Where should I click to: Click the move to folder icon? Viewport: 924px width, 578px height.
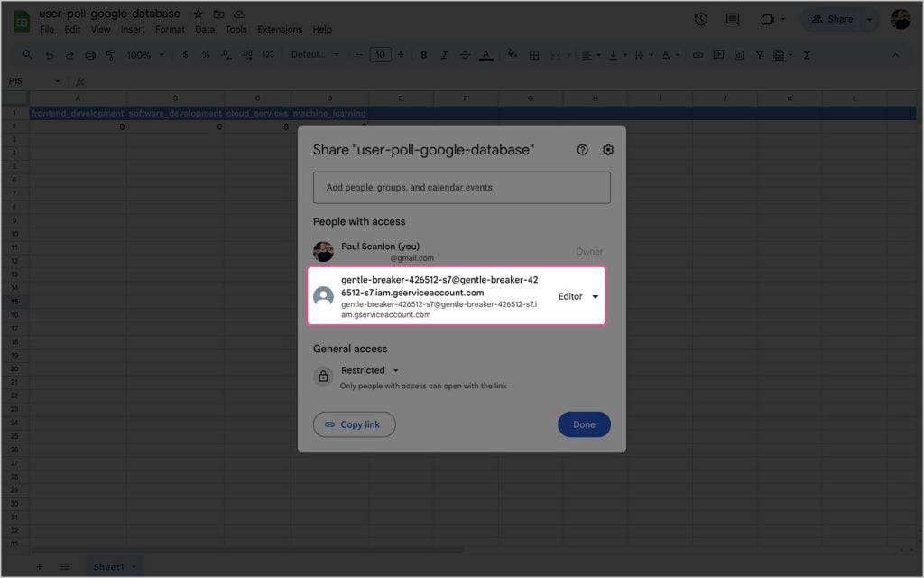(218, 14)
